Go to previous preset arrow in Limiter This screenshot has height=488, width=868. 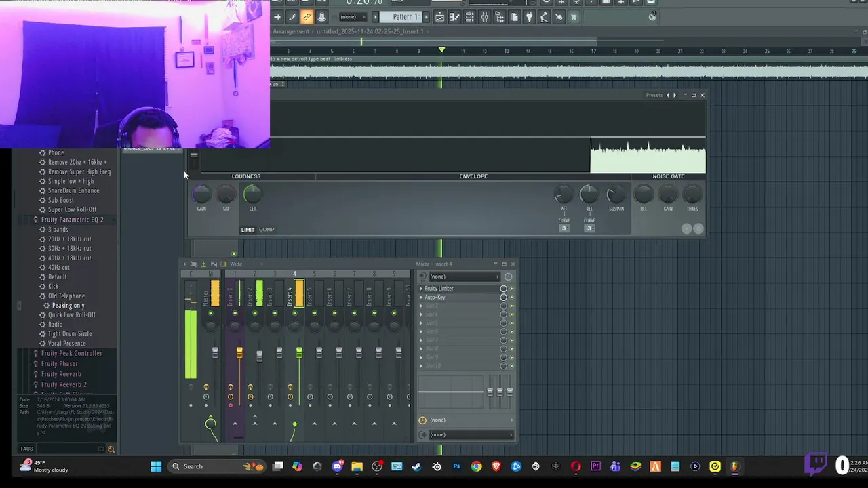pos(668,95)
